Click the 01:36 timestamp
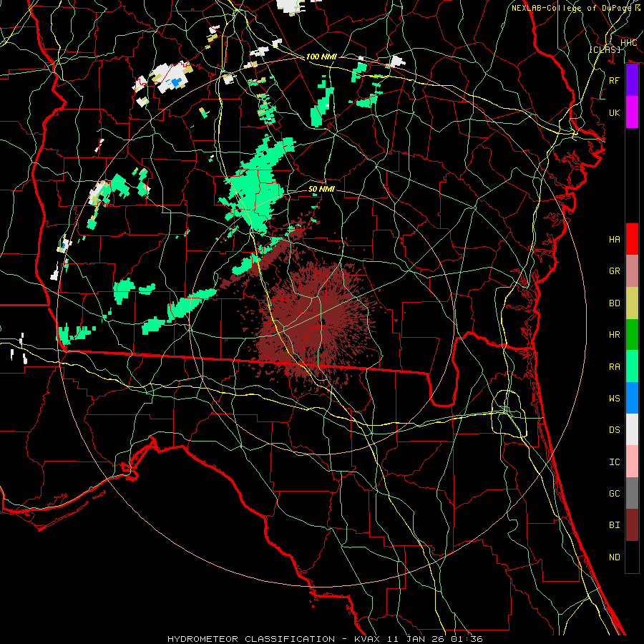Image resolution: width=644 pixels, height=644 pixels. (468, 639)
